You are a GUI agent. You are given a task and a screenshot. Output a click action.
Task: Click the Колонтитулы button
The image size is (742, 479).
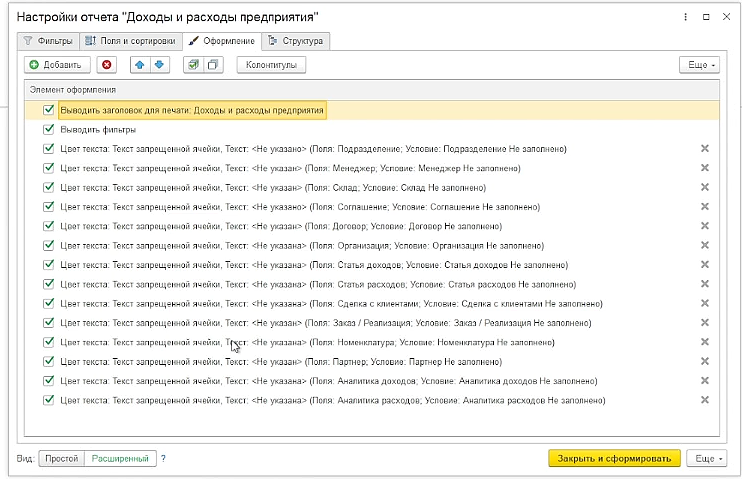pyautogui.click(x=271, y=65)
